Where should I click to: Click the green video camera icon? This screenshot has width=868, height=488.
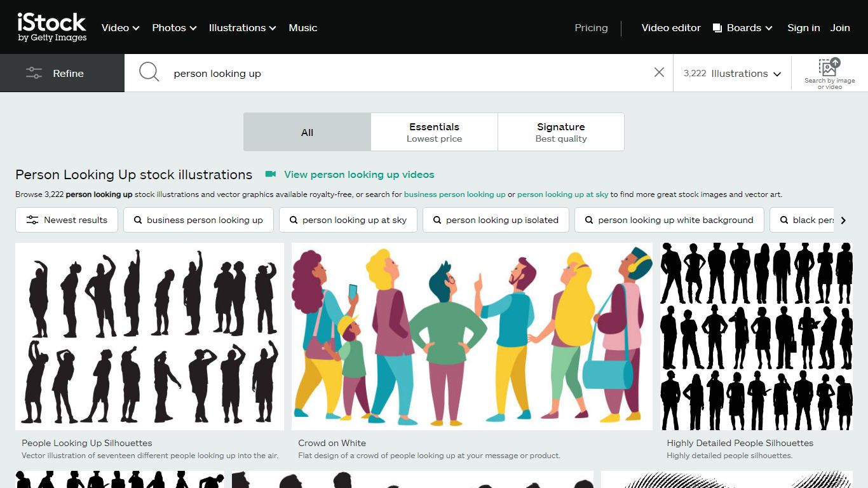coord(271,174)
